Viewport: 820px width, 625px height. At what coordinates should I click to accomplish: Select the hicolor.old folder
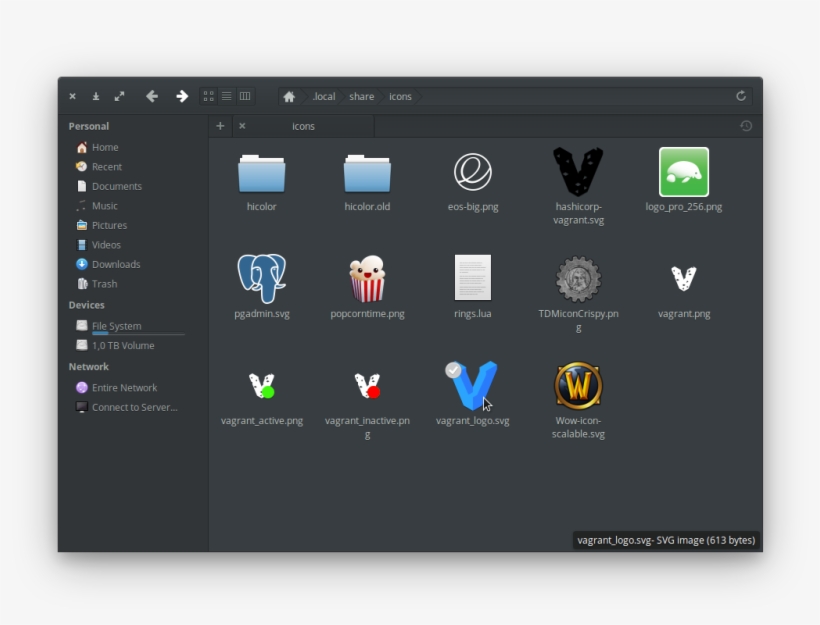coord(367,174)
